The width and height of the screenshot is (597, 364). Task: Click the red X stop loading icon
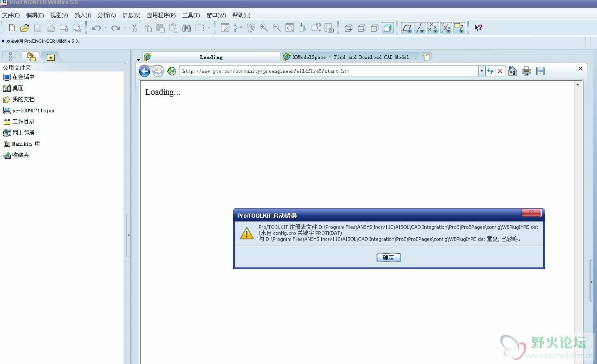[500, 71]
